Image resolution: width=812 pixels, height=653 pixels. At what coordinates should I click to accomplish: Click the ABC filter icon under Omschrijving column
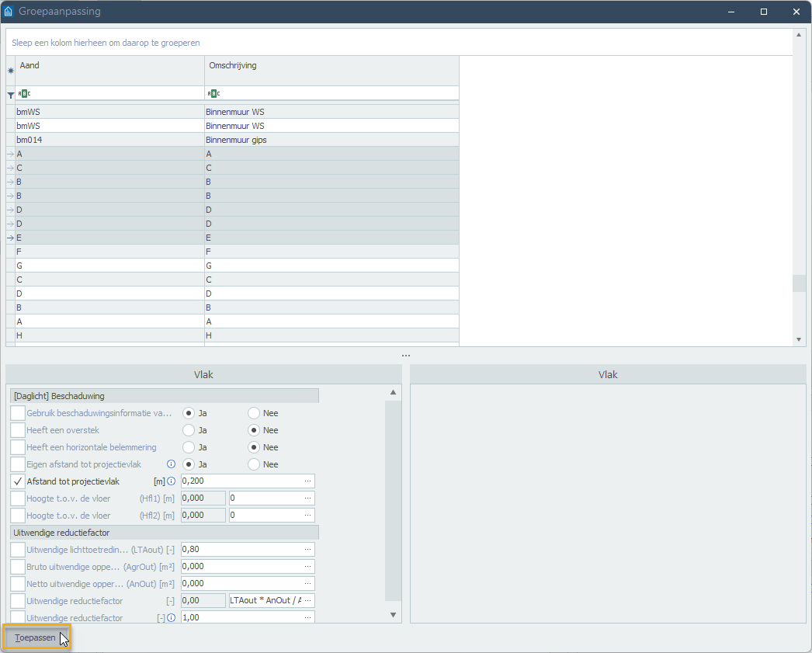pos(213,94)
